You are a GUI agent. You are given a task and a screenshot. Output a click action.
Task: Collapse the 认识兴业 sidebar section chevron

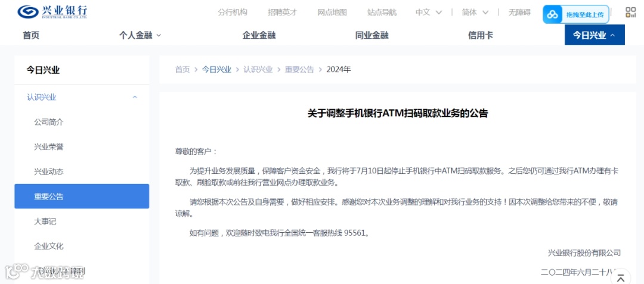point(135,97)
